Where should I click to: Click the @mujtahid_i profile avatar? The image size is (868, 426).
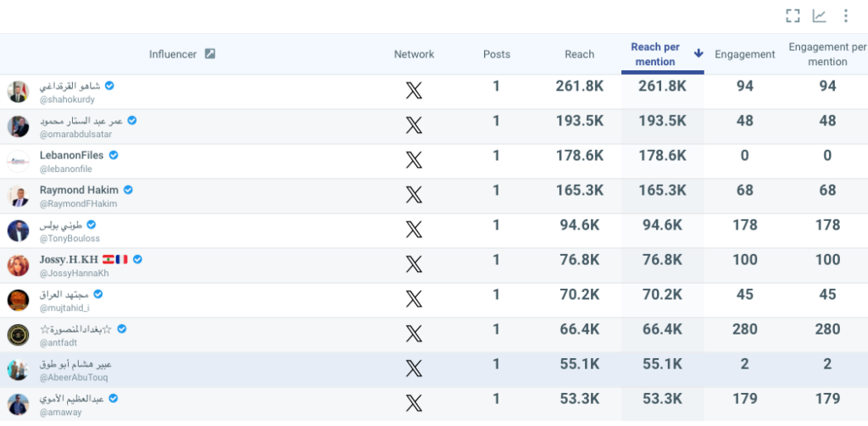[x=19, y=300]
